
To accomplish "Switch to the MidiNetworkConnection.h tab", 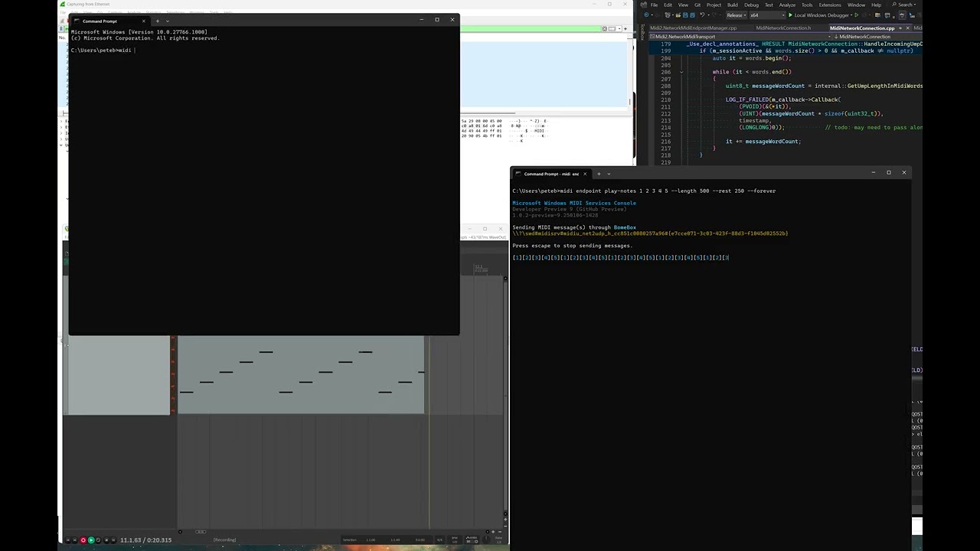I will (783, 28).
